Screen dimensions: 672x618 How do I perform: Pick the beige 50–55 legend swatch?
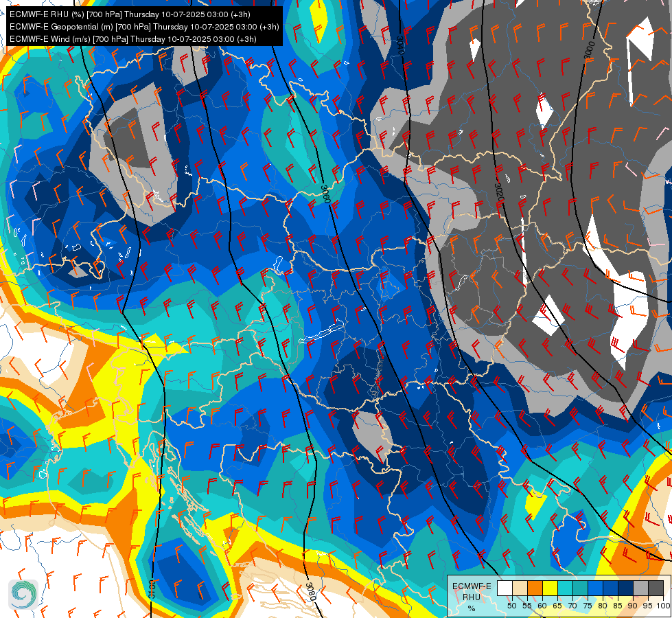point(520,588)
